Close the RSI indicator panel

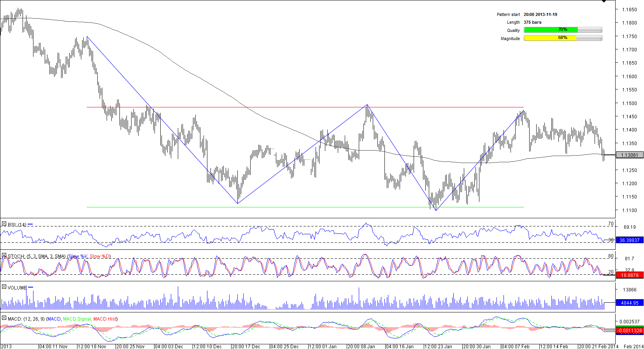point(4,224)
